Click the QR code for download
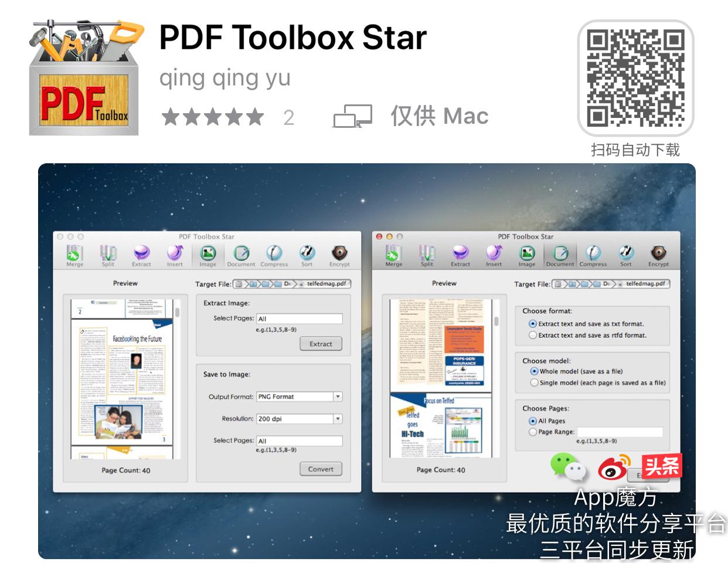The height and width of the screenshot is (563, 728). (636, 79)
